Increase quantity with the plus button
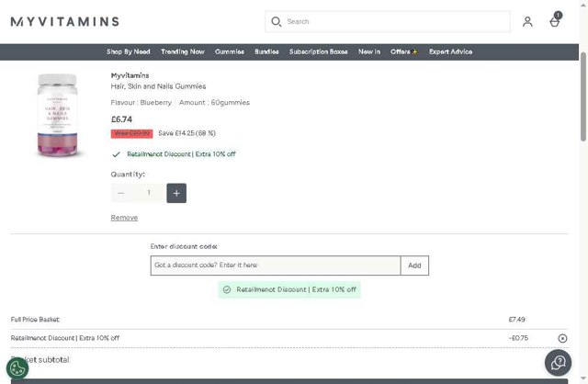This screenshot has width=588, height=384. [176, 193]
